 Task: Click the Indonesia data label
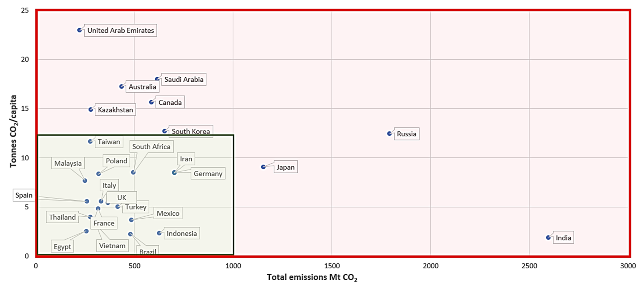[x=182, y=233]
